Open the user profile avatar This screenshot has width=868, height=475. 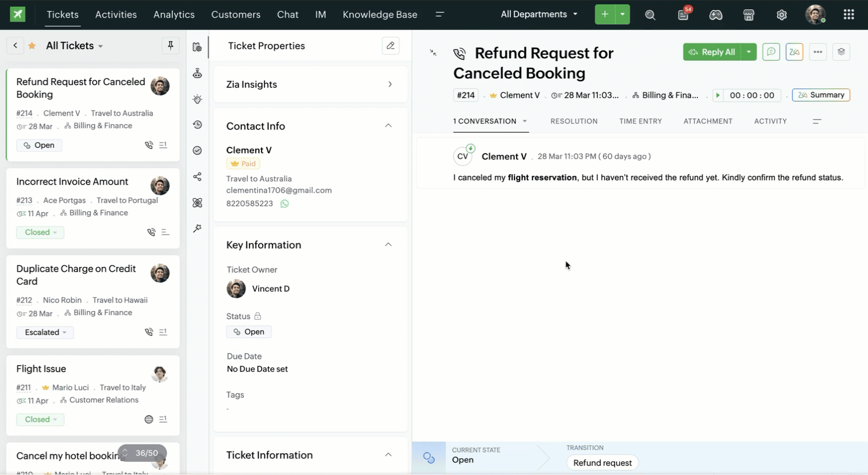[815, 14]
